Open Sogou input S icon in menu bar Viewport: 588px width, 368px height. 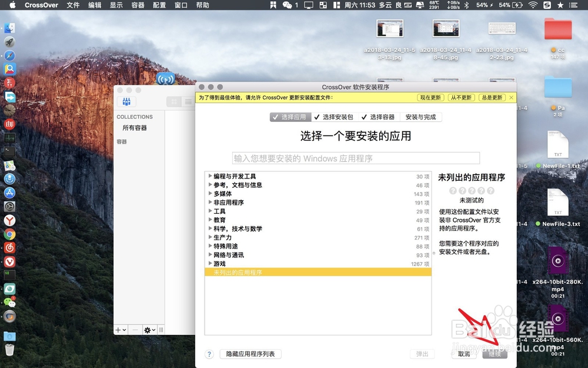[x=547, y=5]
